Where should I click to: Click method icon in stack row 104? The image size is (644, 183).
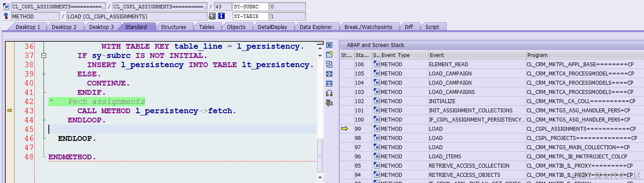coord(376,83)
